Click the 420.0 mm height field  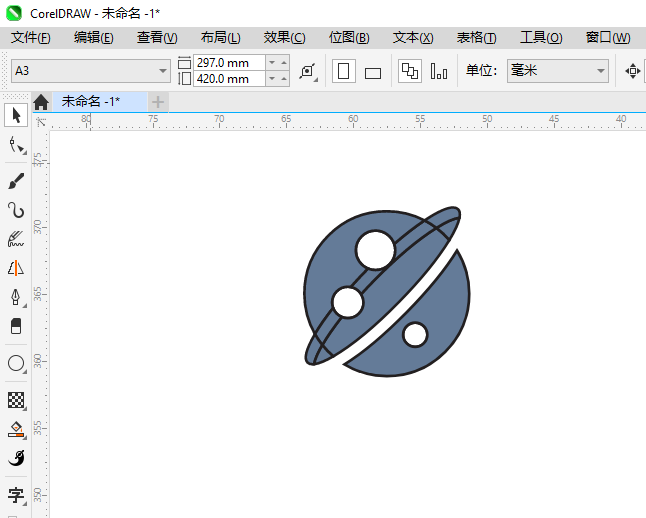[x=229, y=78]
